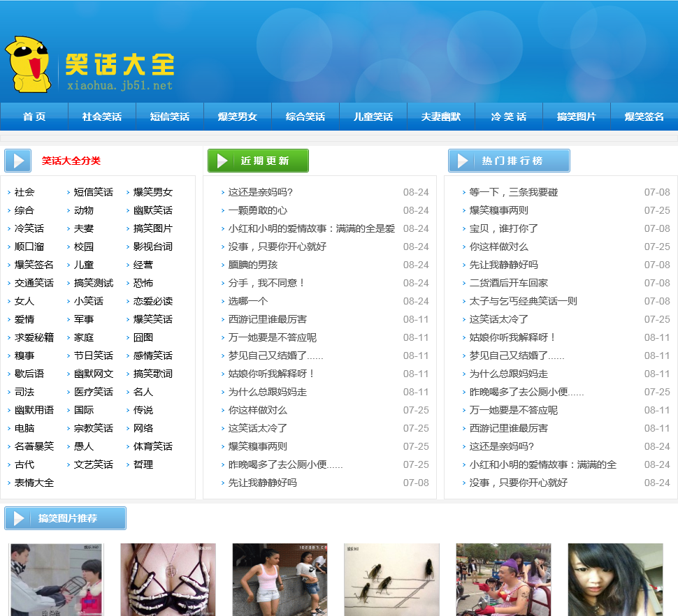Click arrow bullet before 综合 category
Image resolution: width=678 pixels, height=616 pixels.
pyautogui.click(x=9, y=211)
